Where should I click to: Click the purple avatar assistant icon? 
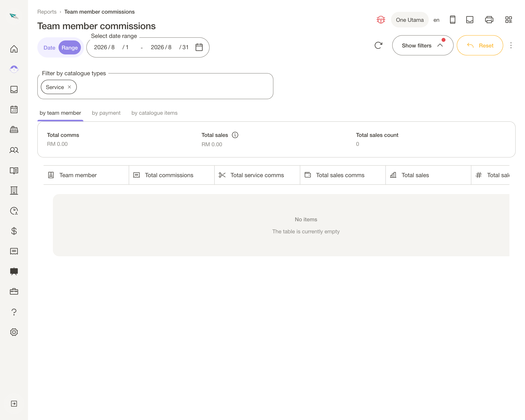tap(14, 69)
